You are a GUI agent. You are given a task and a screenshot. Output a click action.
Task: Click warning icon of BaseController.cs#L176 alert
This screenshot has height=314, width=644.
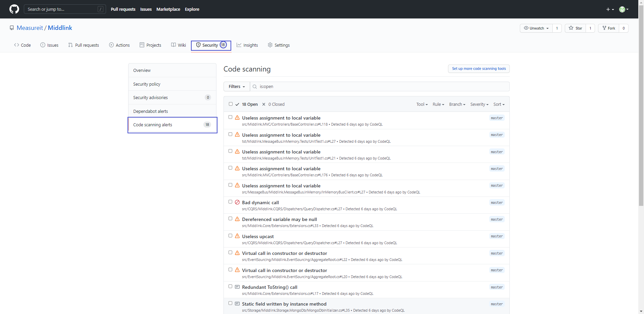pyautogui.click(x=237, y=168)
